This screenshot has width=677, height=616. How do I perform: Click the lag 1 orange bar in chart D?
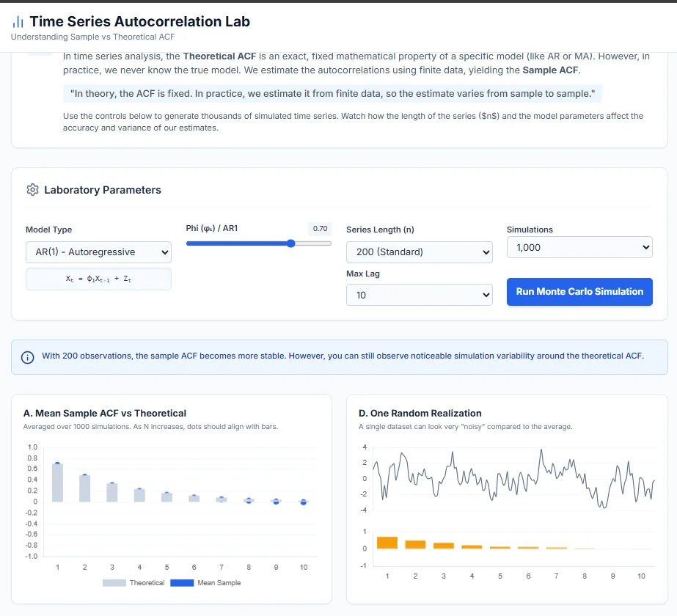387,543
